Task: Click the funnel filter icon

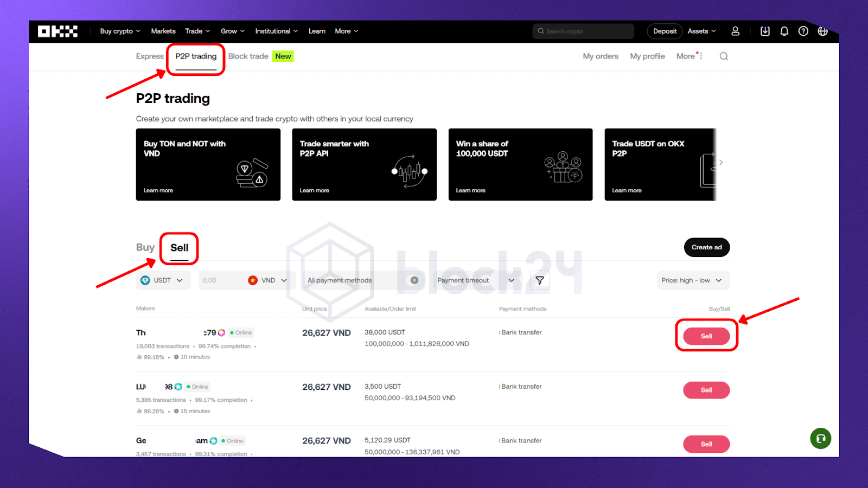Action: pos(539,280)
